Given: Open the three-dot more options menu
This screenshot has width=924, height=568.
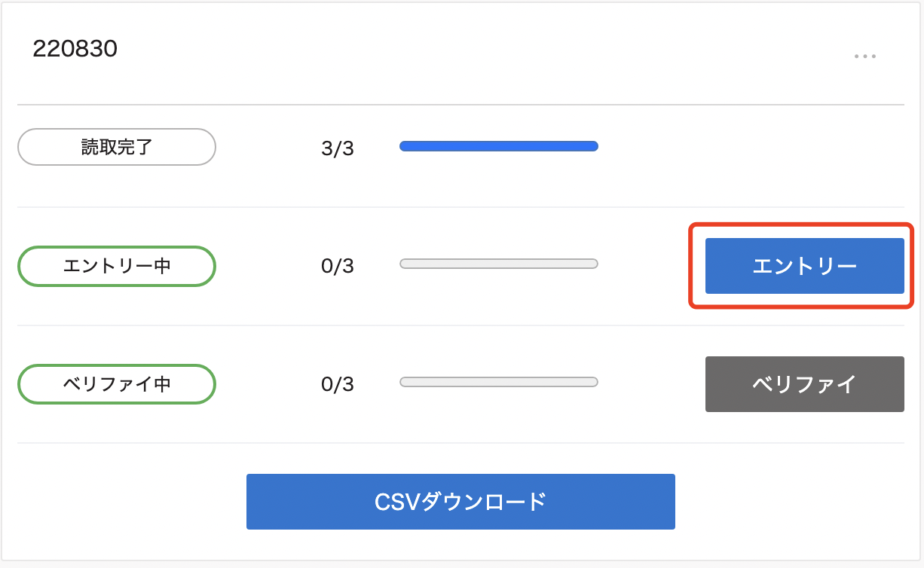Looking at the screenshot, I should click(864, 56).
